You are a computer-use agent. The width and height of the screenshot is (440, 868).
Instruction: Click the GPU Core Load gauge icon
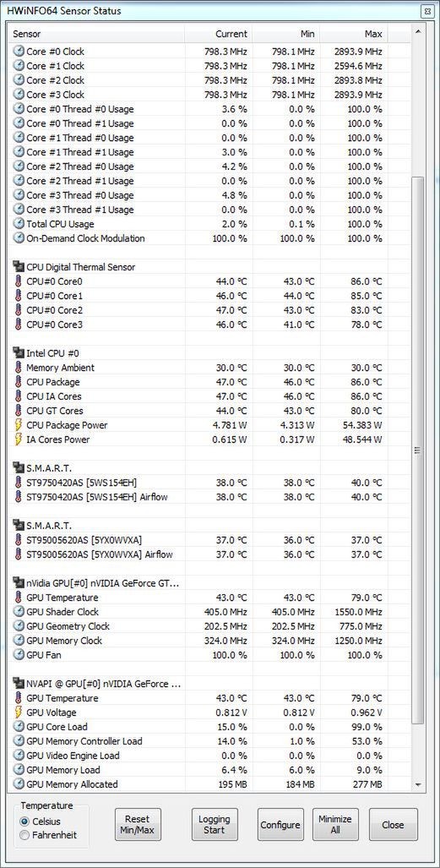(x=19, y=728)
